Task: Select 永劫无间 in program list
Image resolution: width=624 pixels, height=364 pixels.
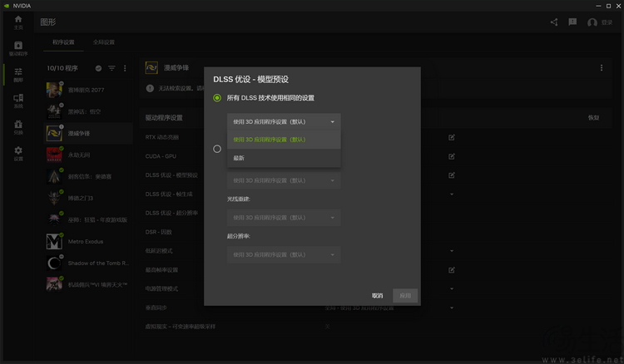Action: pyautogui.click(x=88, y=155)
